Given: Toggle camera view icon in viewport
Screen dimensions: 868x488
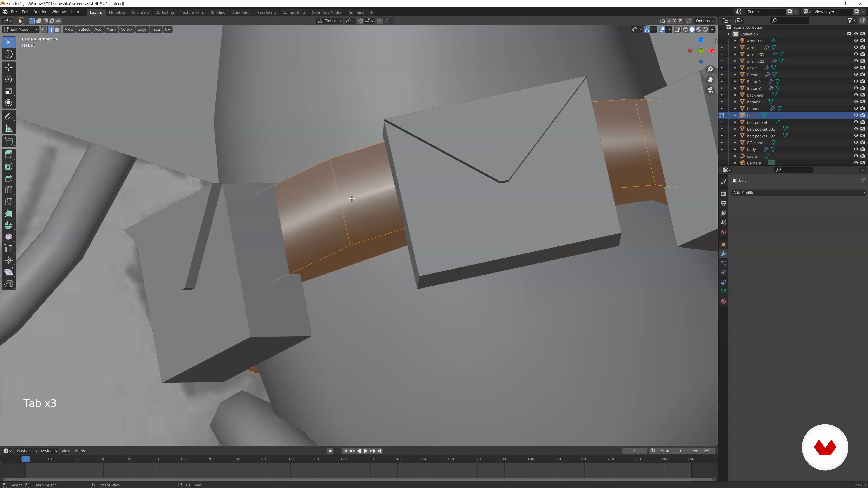Looking at the screenshot, I should tap(710, 90).
